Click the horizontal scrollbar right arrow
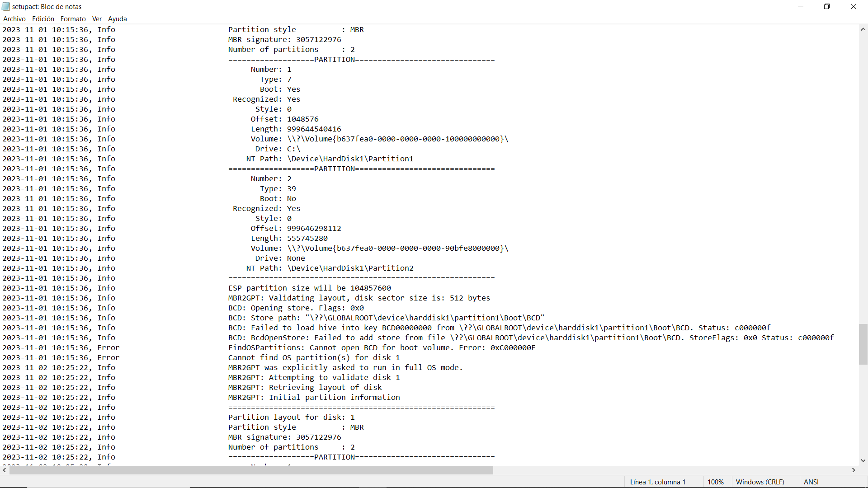Viewport: 868px width, 488px height. point(854,470)
